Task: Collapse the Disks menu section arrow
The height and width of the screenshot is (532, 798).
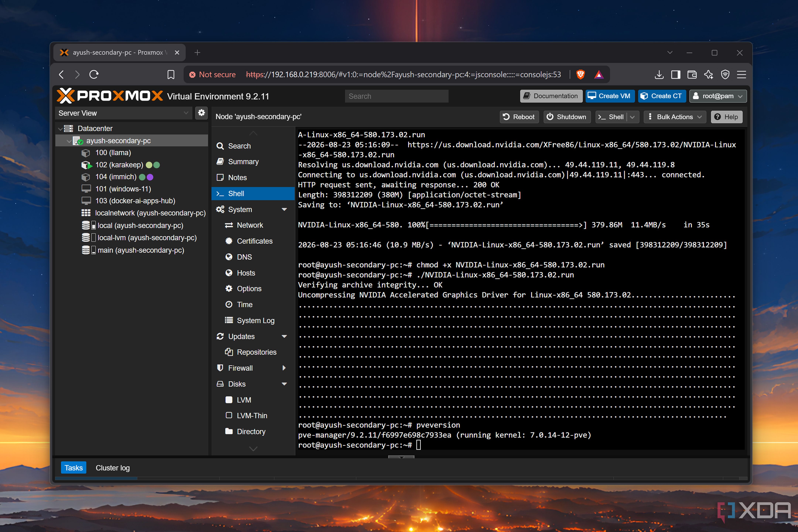Action: click(284, 384)
